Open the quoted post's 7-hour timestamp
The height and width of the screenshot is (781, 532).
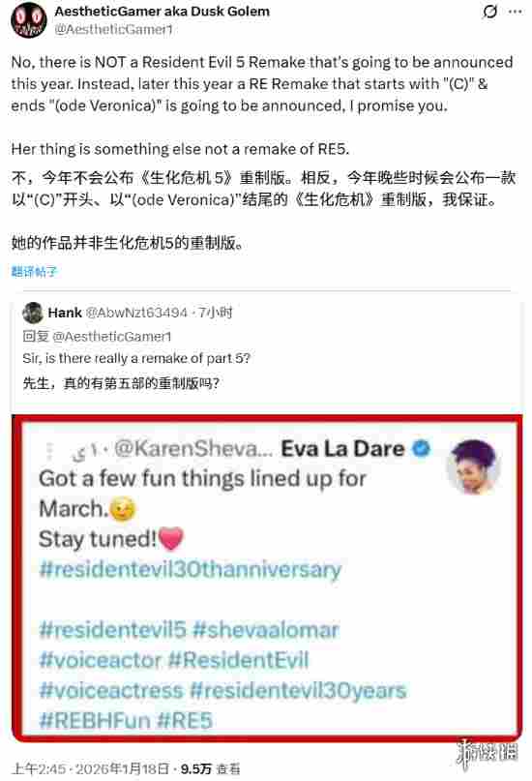(x=216, y=313)
